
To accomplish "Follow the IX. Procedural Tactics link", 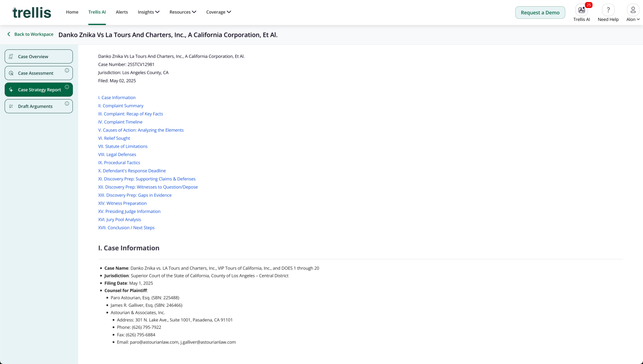I will [x=119, y=163].
